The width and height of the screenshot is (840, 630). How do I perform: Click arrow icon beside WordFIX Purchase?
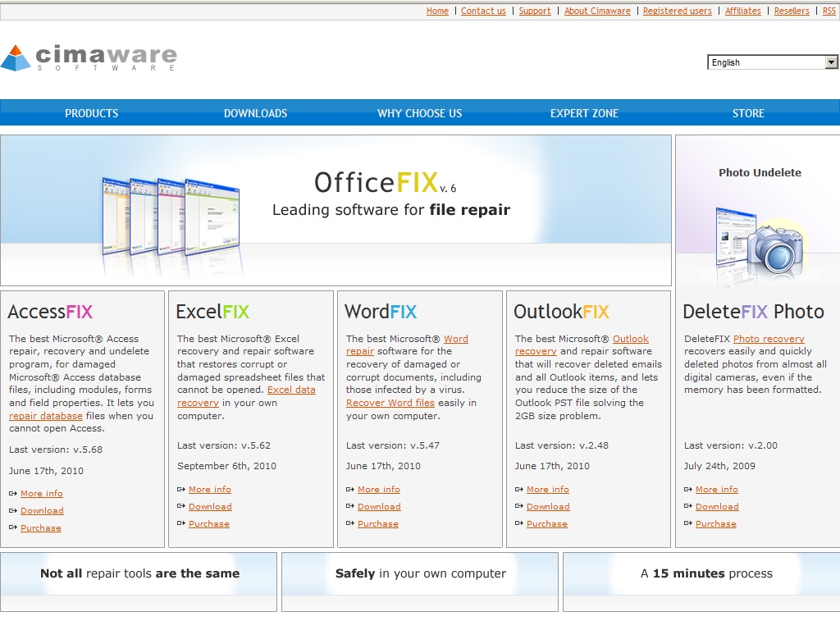point(349,523)
